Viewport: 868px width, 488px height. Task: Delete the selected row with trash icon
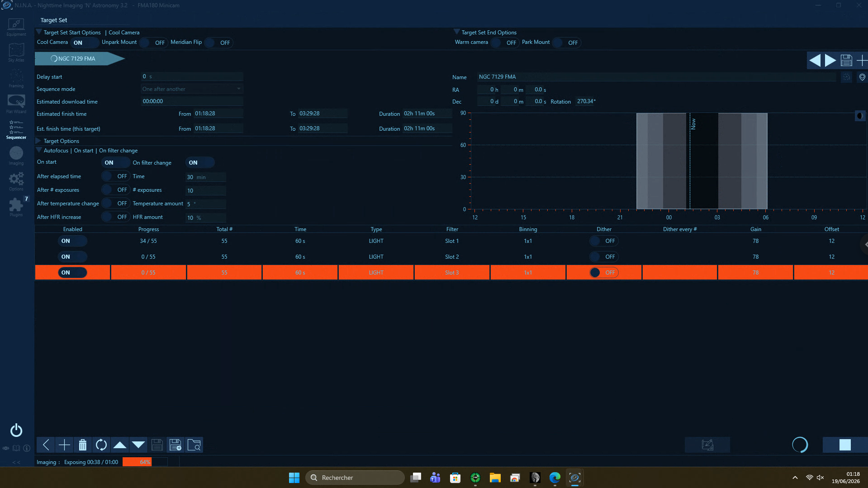coord(83,445)
